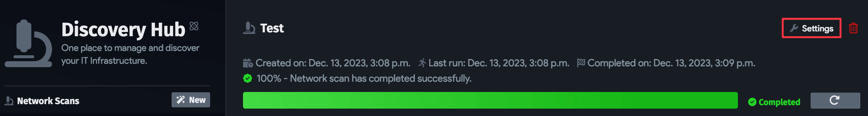Screen dimensions: 868x116
Task: Delete the Test scan with trash icon
Action: (x=853, y=28)
